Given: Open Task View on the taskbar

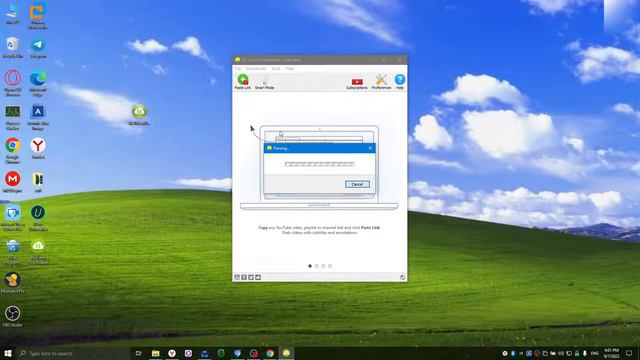Looking at the screenshot, I should pyautogui.click(x=139, y=353).
